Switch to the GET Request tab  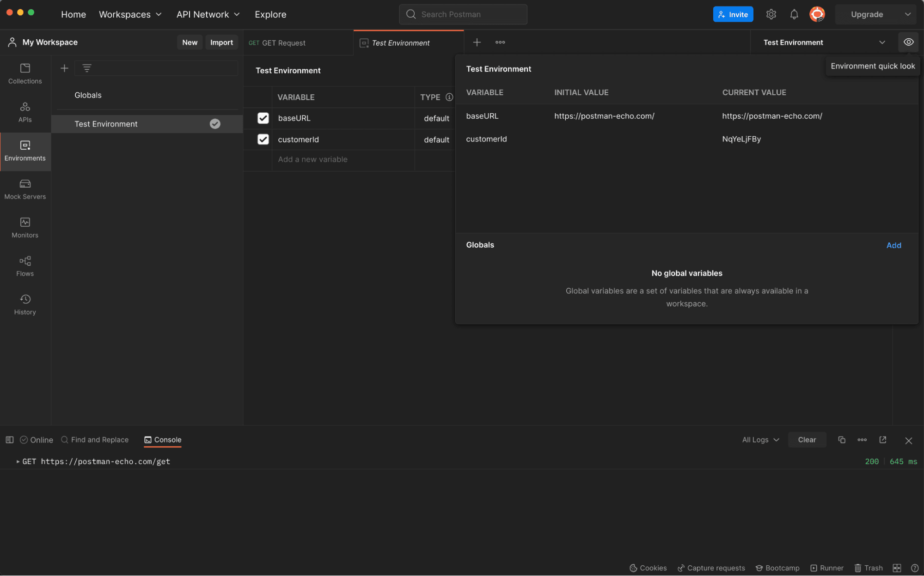tap(283, 43)
